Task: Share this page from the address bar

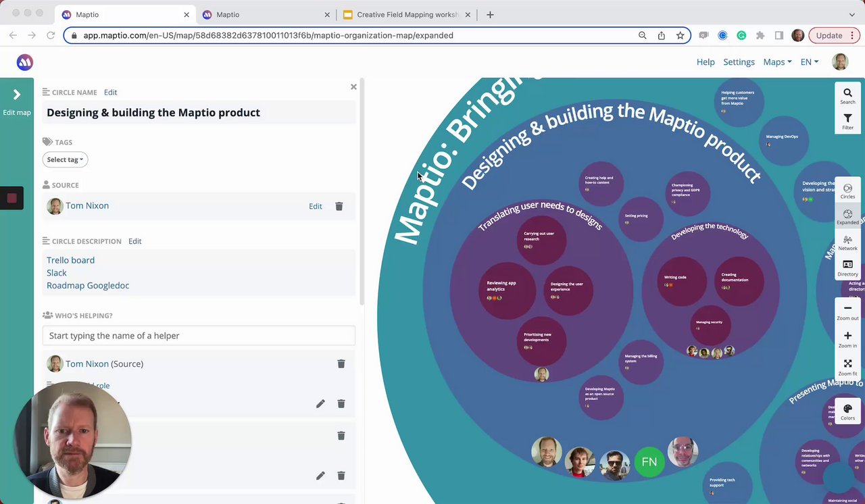Action: tap(662, 35)
